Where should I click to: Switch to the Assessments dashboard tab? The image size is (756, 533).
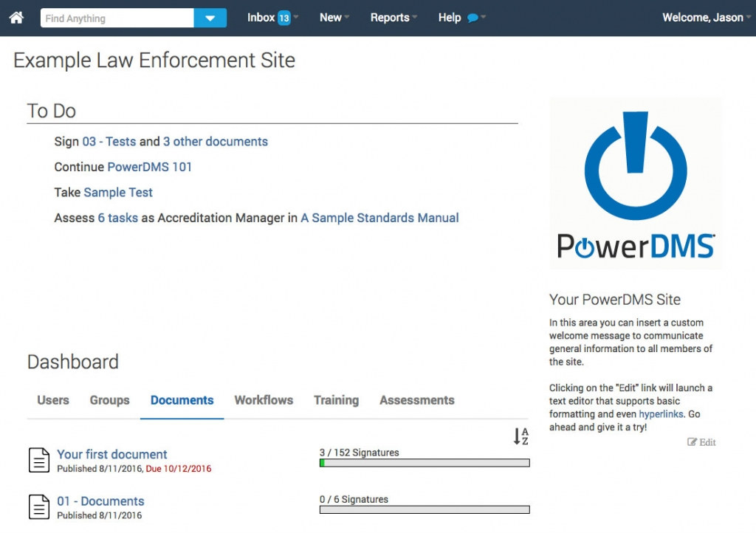click(x=416, y=400)
